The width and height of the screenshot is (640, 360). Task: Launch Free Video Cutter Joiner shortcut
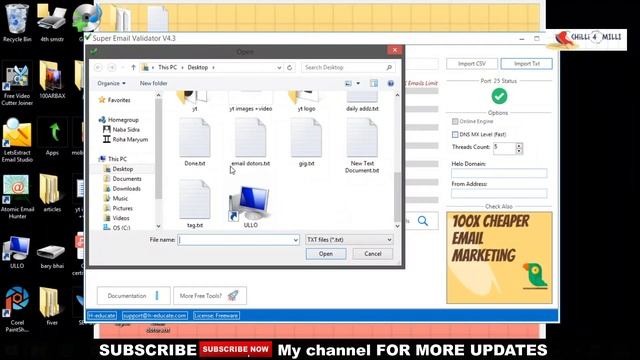tap(17, 84)
